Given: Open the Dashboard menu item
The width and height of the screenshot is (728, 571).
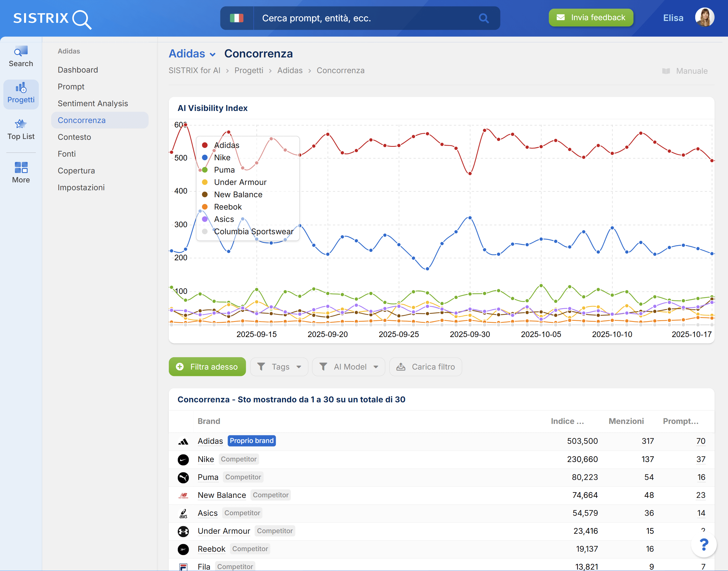Looking at the screenshot, I should pos(78,69).
